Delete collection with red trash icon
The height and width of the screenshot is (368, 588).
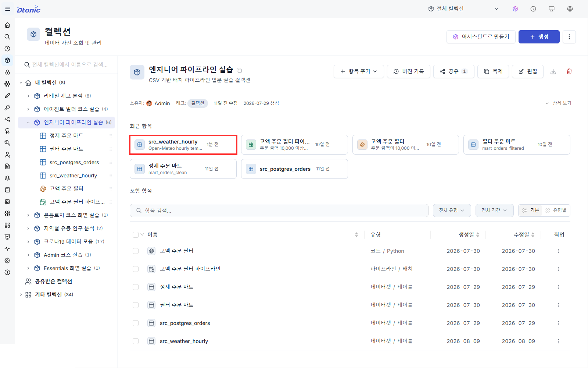[x=569, y=71]
